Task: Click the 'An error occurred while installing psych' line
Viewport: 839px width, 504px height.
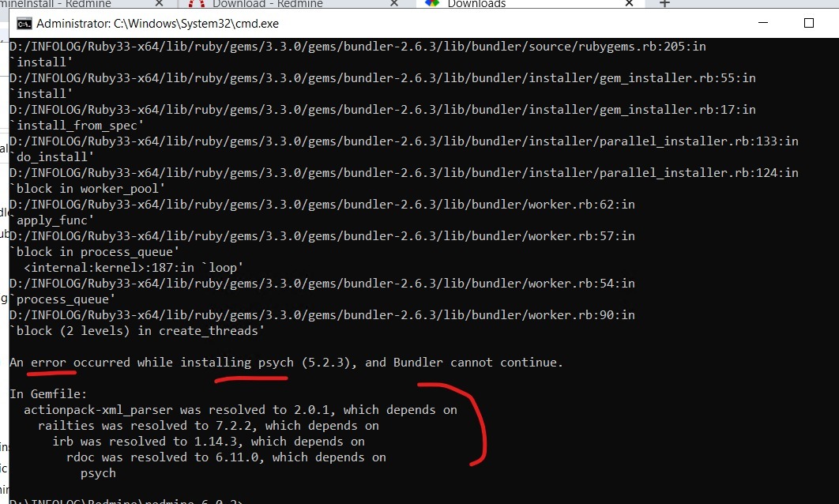Action: pos(286,363)
